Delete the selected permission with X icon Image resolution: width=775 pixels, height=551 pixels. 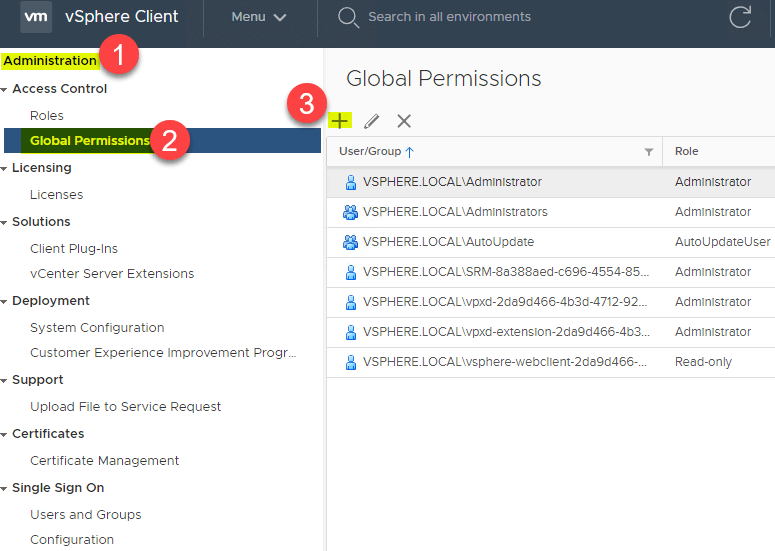click(404, 121)
